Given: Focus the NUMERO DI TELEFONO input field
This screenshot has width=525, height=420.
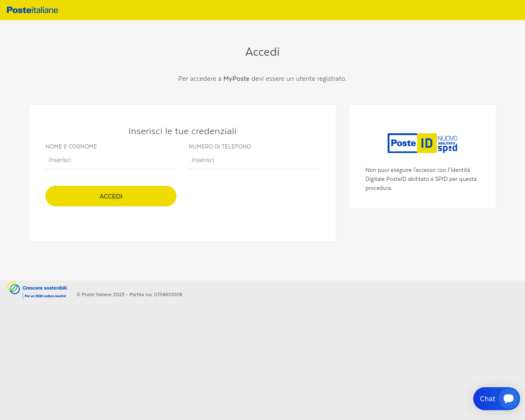Looking at the screenshot, I should pos(254,160).
